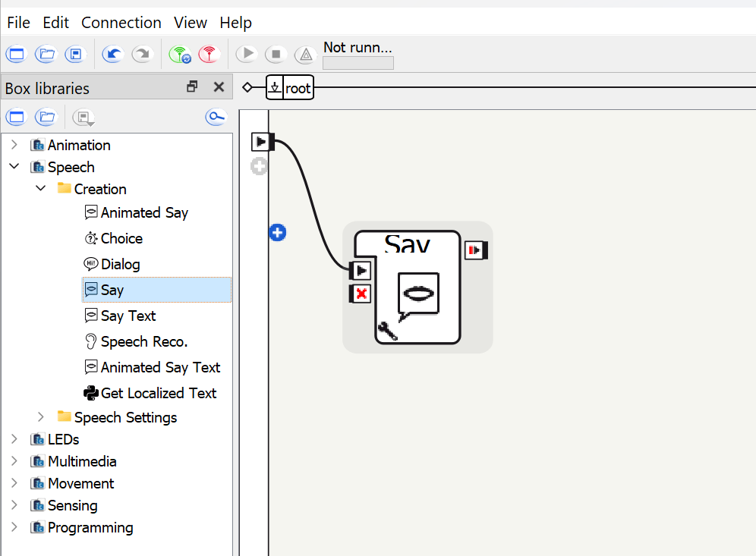Click the root breadcrumb button
This screenshot has height=556, width=756.
tap(298, 88)
